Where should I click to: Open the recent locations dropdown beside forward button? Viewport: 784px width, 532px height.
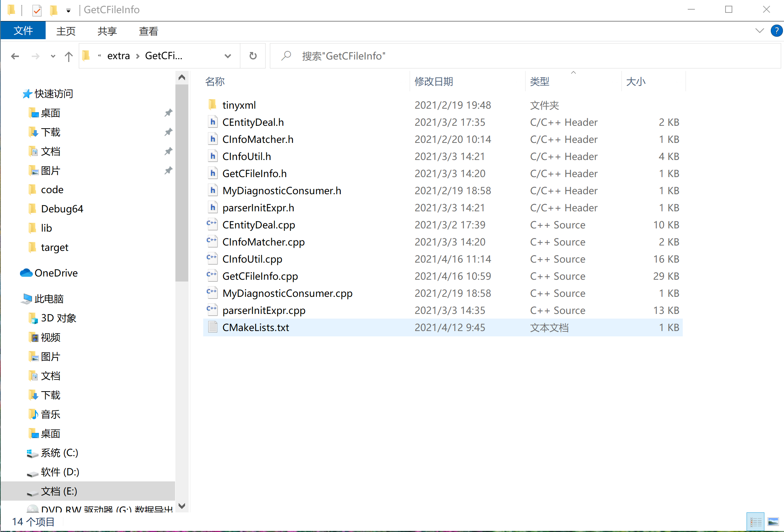click(x=52, y=56)
